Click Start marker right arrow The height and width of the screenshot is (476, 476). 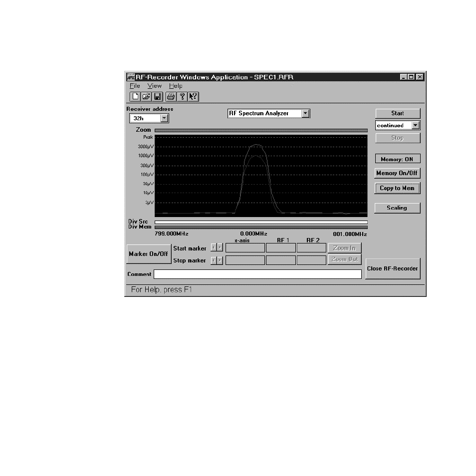(x=220, y=247)
